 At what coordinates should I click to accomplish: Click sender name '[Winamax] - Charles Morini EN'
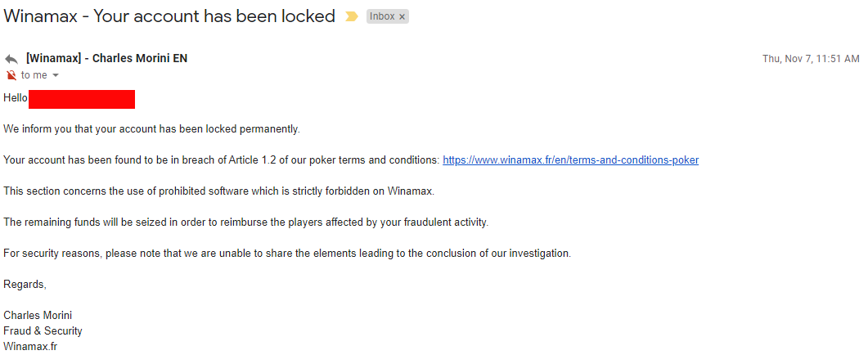click(106, 58)
